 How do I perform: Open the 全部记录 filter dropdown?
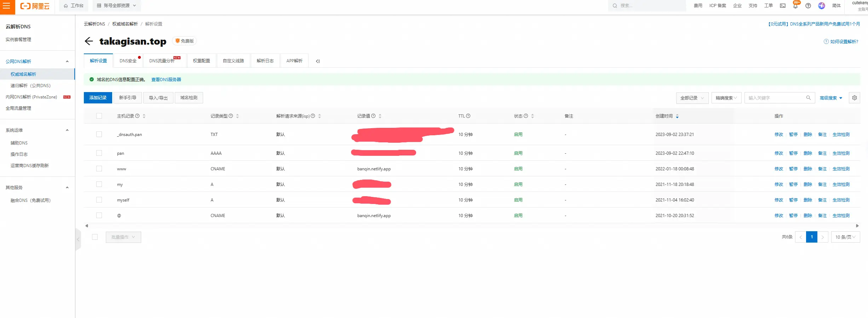pos(692,98)
